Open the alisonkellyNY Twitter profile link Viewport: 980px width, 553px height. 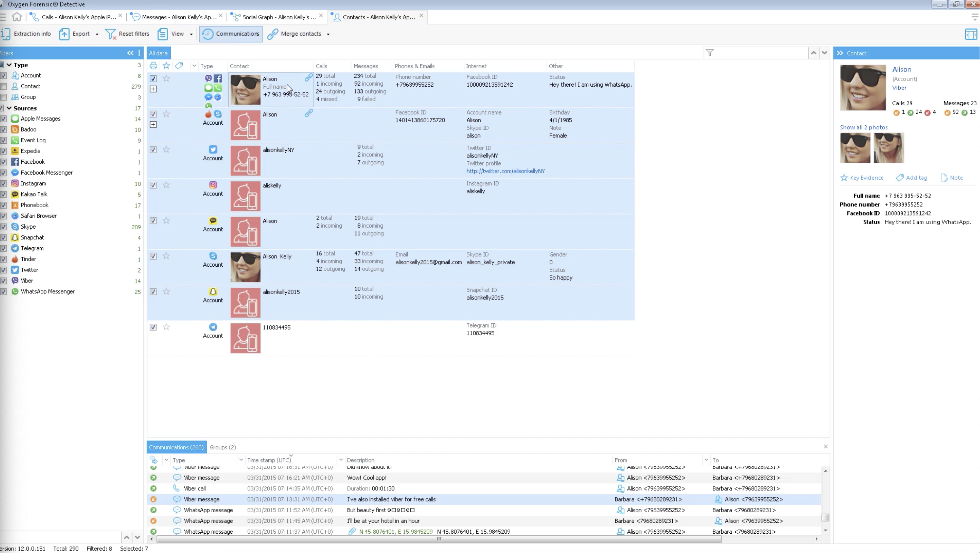pos(505,171)
